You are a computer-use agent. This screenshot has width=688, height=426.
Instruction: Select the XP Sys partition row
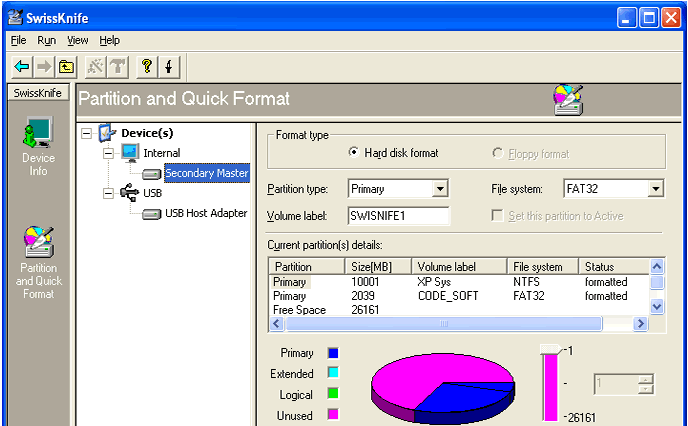point(459,282)
